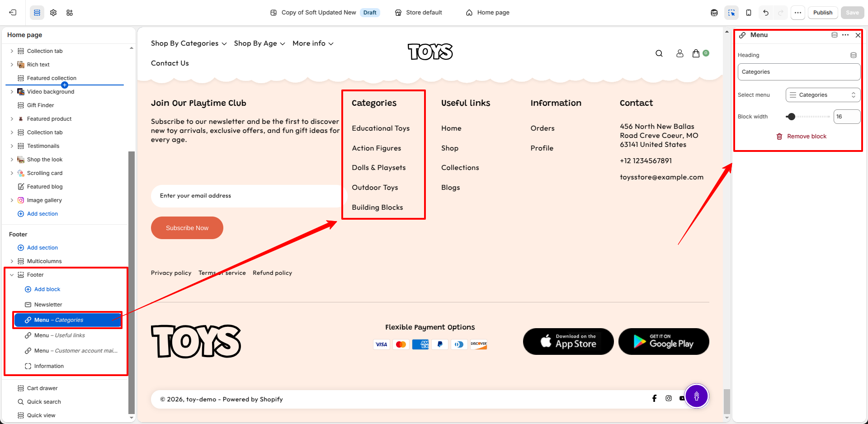Toggle the inspector selection mode icon
Viewport: 868px width, 424px height.
tap(731, 13)
